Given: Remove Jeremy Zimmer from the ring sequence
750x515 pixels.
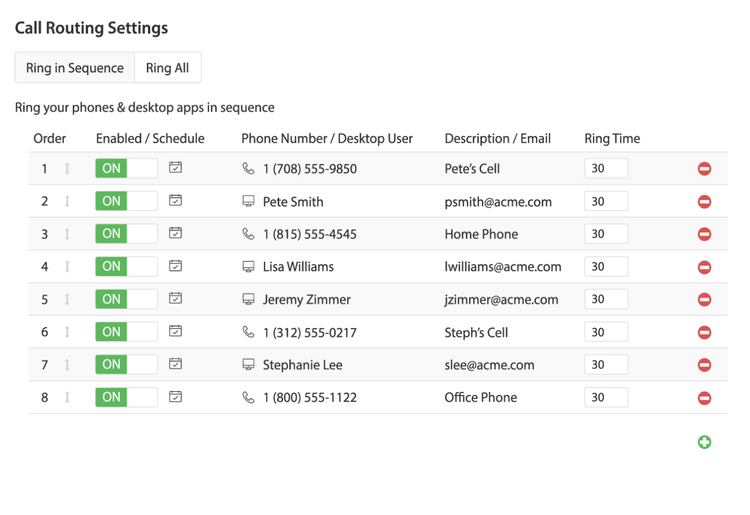Looking at the screenshot, I should (704, 300).
